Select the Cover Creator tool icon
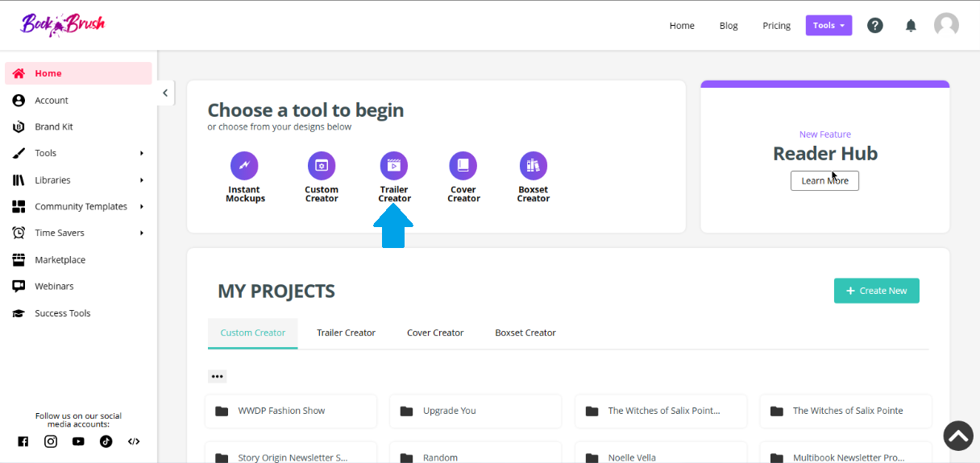Viewport: 980px width, 463px height. [x=463, y=166]
